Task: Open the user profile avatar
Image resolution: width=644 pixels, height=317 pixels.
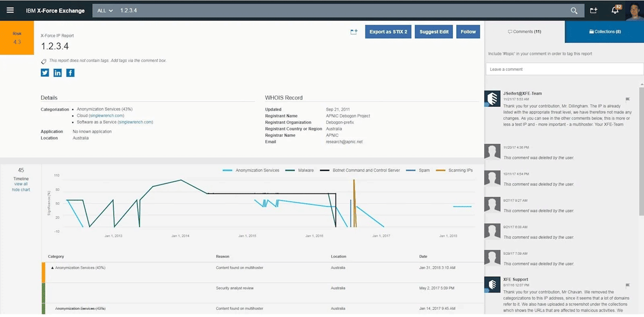Action: tap(634, 11)
